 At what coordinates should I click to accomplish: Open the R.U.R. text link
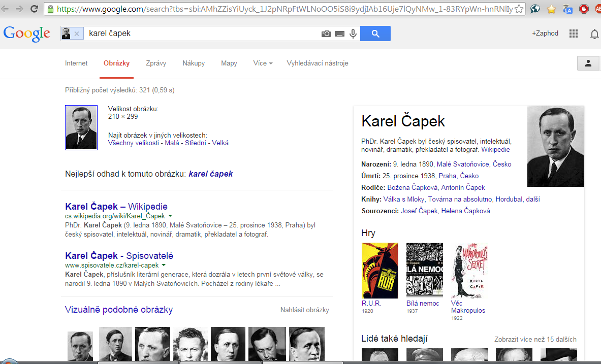pyautogui.click(x=371, y=304)
